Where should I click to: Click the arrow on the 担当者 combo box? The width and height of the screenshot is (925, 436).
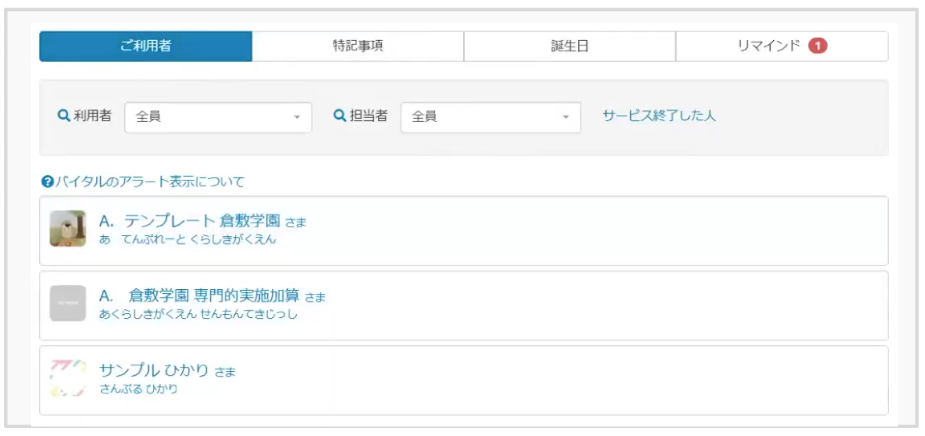[x=566, y=117]
